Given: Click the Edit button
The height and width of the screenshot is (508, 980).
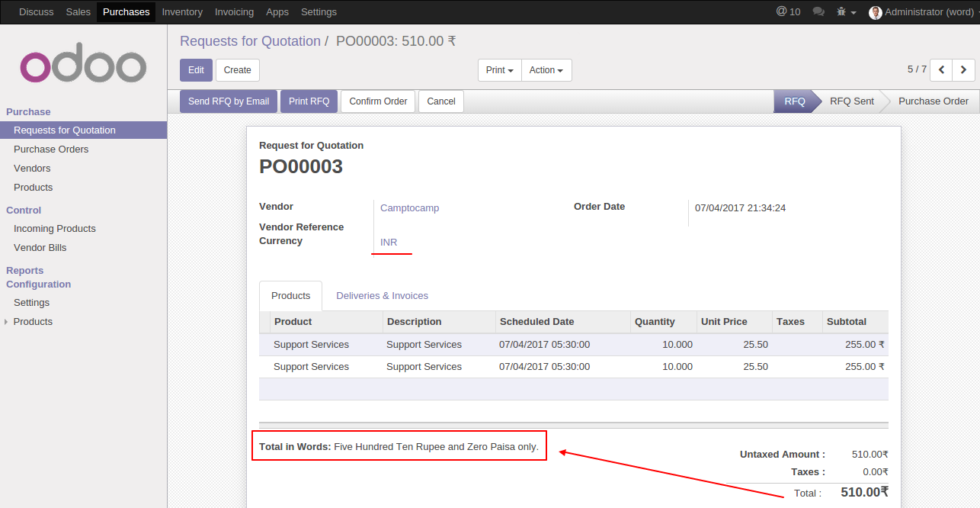Looking at the screenshot, I should 196,70.
